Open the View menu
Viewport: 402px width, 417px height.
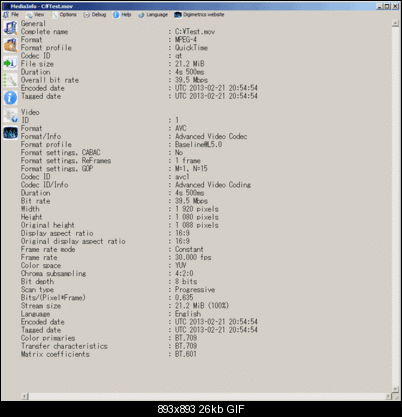tap(35, 15)
